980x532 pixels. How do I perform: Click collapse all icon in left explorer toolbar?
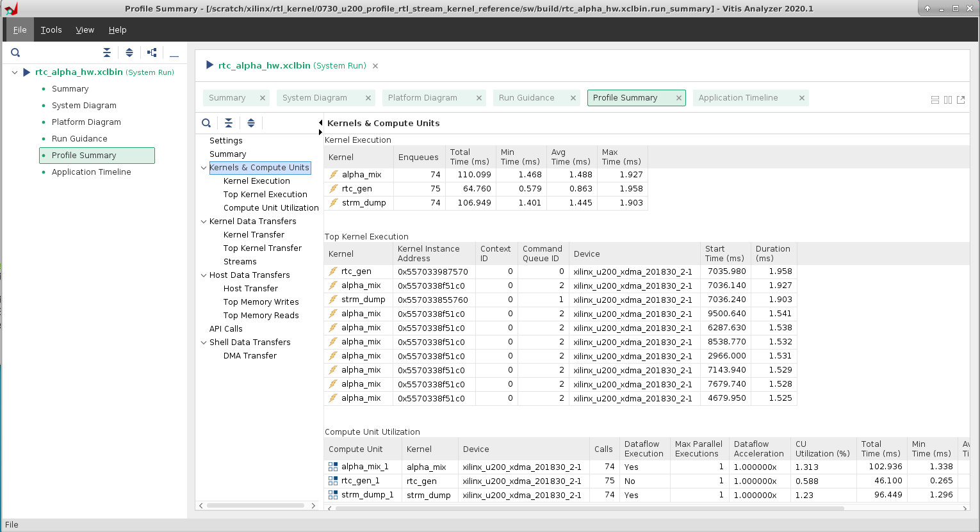tap(107, 52)
